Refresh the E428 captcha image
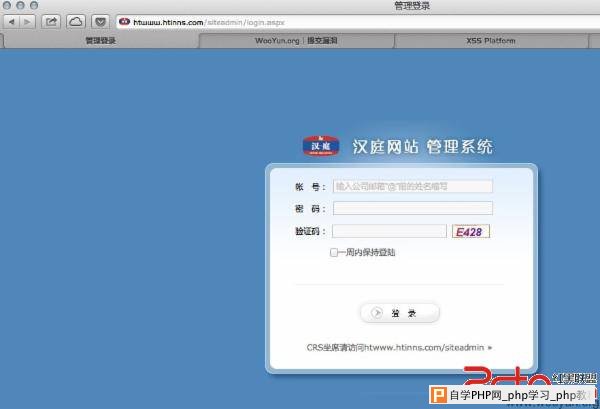Viewport: 600px width, 409px height. tap(471, 231)
